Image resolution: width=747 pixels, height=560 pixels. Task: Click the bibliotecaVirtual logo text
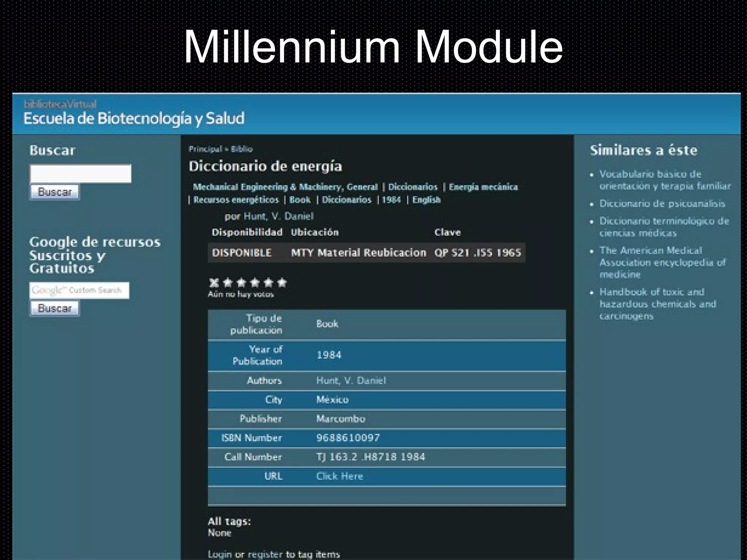click(60, 104)
